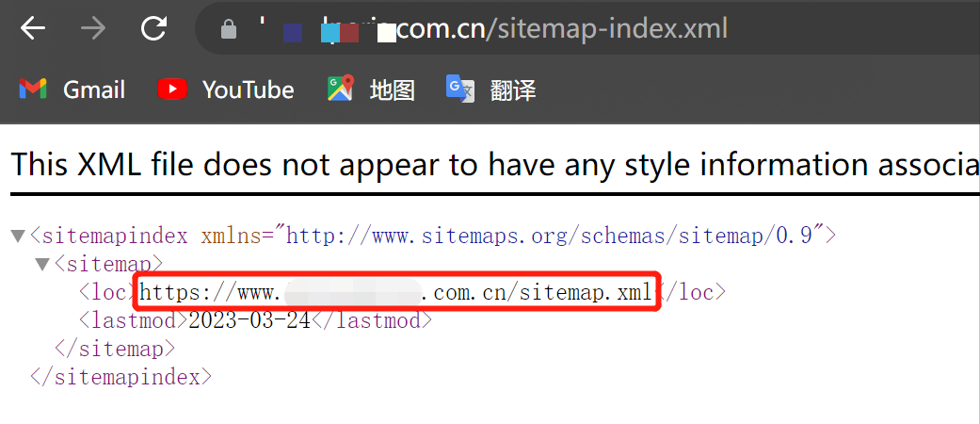The image size is (980, 424).
Task: Select the closing </sitemap> tag
Action: pos(115,349)
